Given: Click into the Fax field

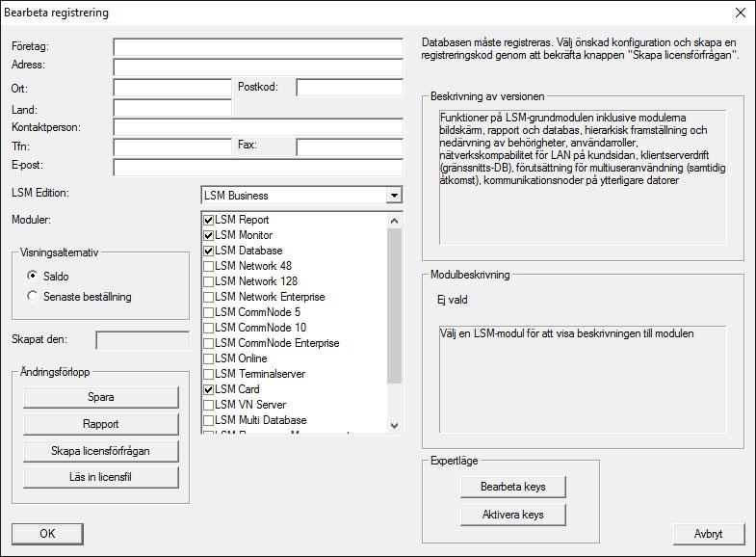Looking at the screenshot, I should click(350, 147).
